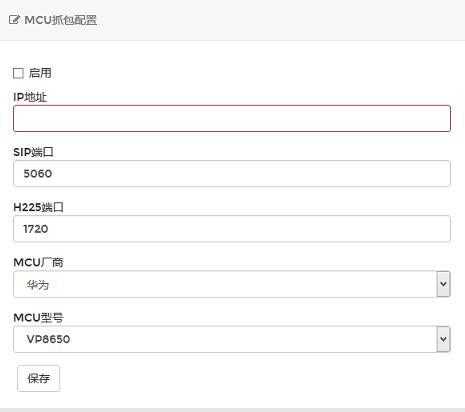Click the MCU厂商 field label
This screenshot has height=412, width=465.
coord(38,262)
